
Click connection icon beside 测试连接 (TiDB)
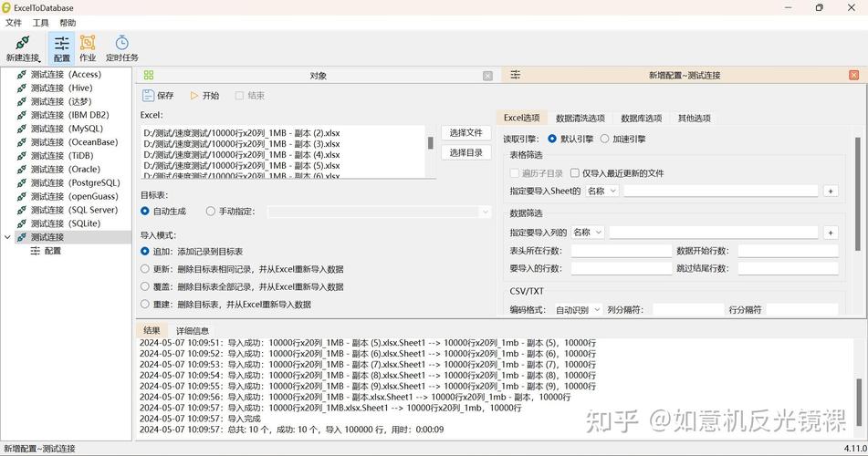tap(22, 156)
